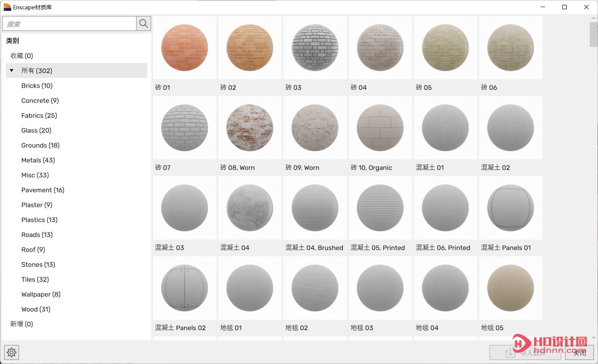Pick the 砖 08, Worn material
598x364 pixels.
coord(250,128)
